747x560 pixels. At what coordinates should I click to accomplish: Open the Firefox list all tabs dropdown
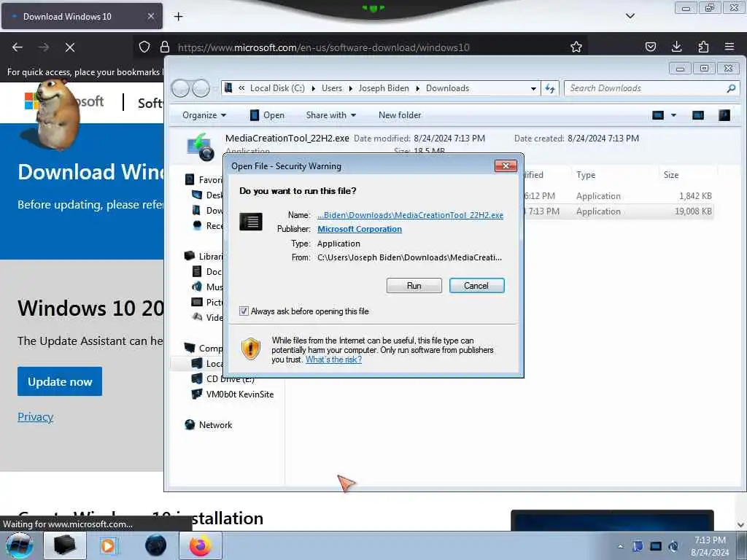point(630,16)
